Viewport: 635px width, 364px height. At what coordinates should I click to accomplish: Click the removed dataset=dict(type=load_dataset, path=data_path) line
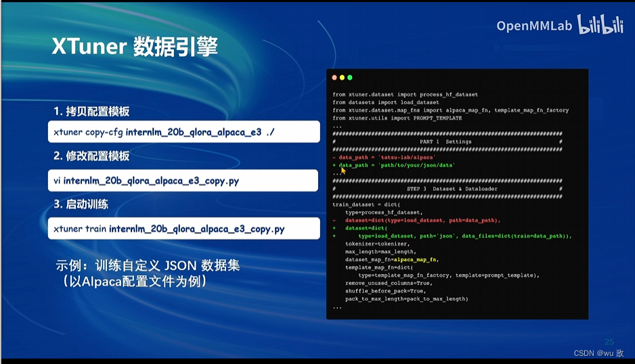pos(416,221)
